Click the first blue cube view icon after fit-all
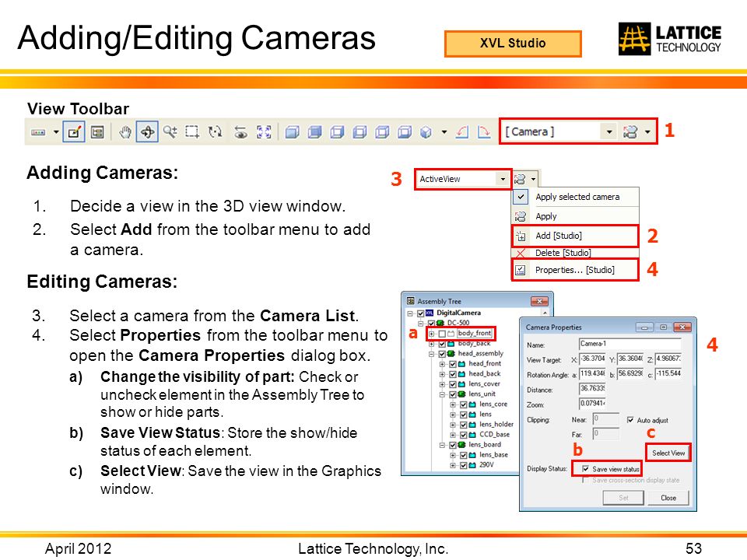The width and height of the screenshot is (747, 560). 292,132
